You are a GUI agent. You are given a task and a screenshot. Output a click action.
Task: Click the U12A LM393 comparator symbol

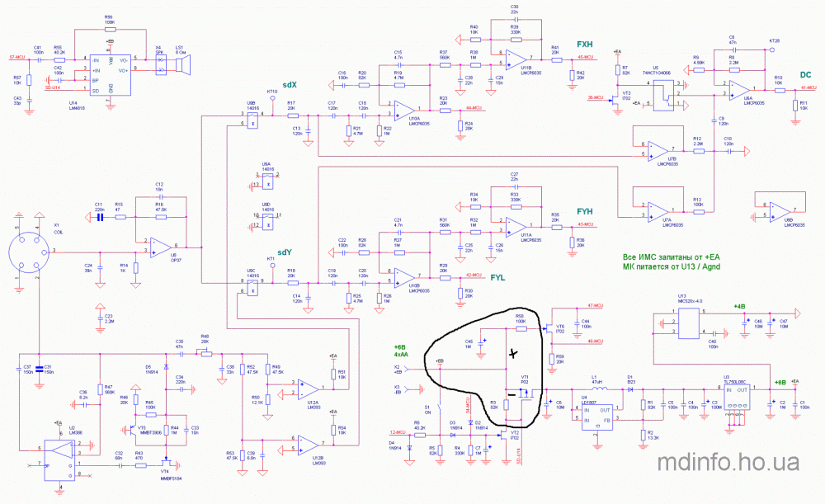[x=308, y=389]
